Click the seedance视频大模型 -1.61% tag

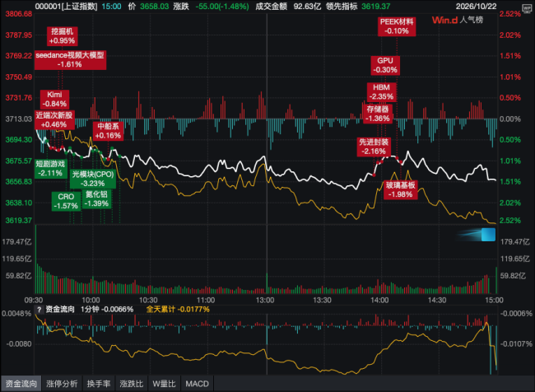[70, 60]
